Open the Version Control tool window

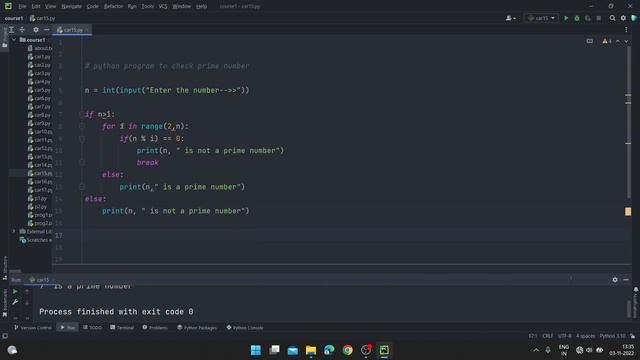click(33, 328)
